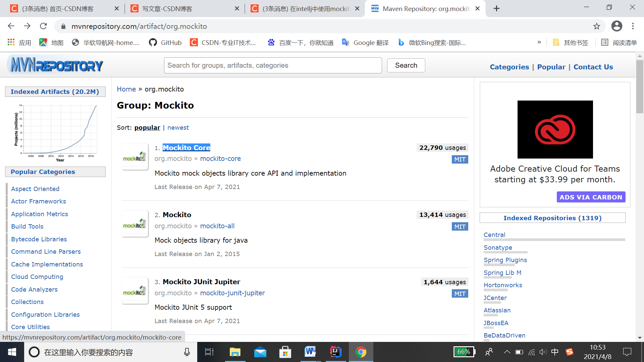The image size is (644, 362).
Task: Open GitHub bookmark in bookmarks bar
Action: [165, 43]
